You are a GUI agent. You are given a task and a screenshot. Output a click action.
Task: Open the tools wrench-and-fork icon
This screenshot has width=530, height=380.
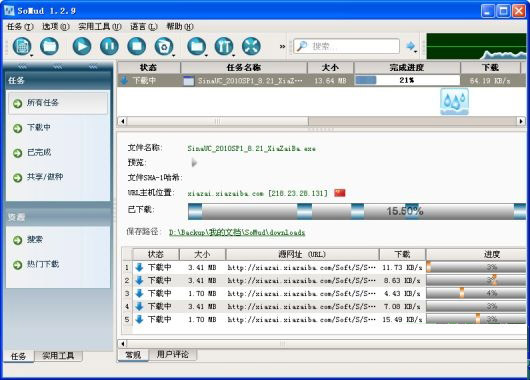[x=224, y=46]
